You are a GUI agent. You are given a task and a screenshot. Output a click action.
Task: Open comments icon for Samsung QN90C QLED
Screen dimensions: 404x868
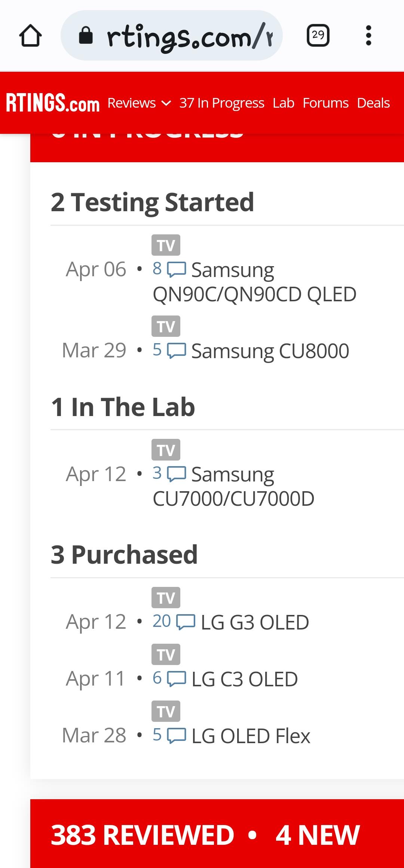[x=176, y=270]
